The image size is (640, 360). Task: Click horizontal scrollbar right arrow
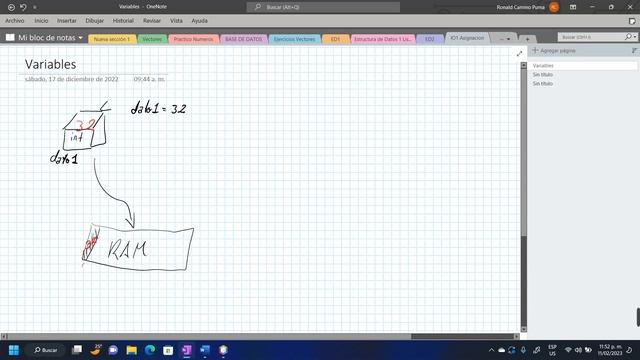pyautogui.click(x=517, y=336)
